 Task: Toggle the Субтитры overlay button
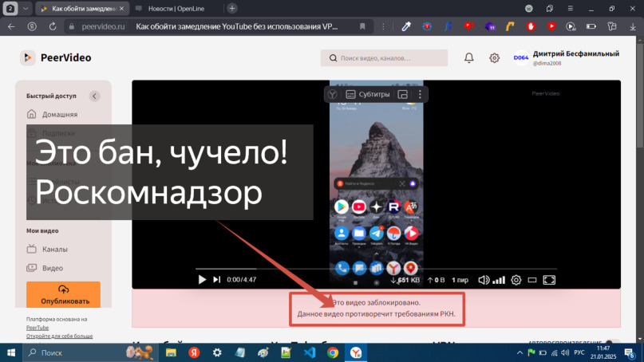(x=367, y=94)
